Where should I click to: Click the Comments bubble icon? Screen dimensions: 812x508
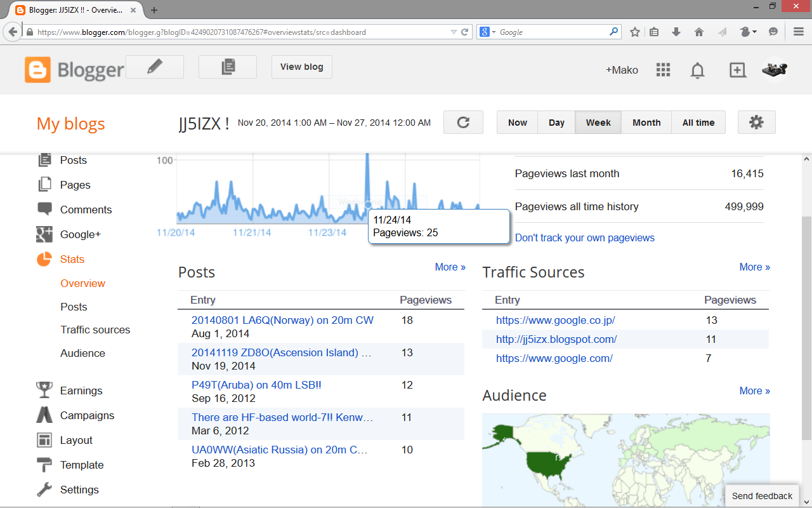pos(44,210)
